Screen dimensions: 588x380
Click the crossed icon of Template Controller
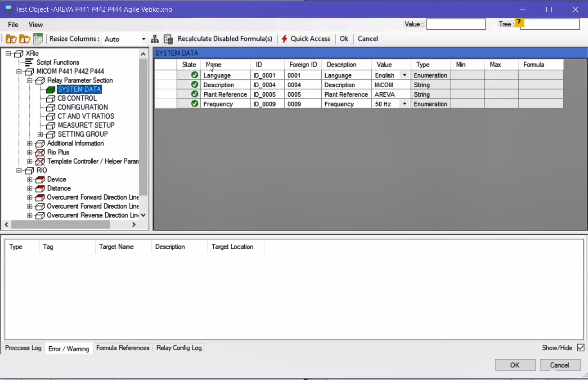pos(40,161)
